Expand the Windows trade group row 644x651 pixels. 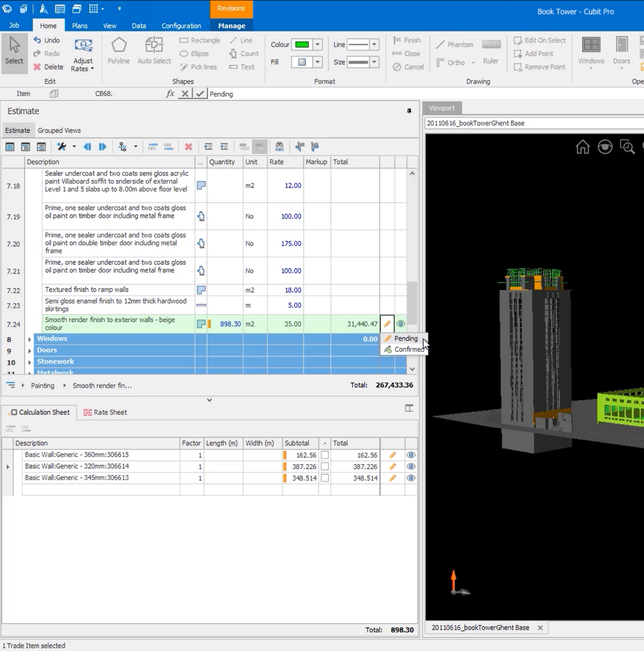(29, 339)
